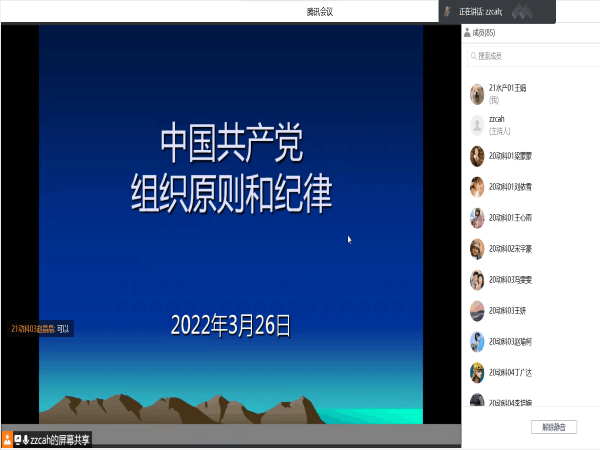Click the chat message from 21动科03
Viewport: 600px width, 450px height.
click(40, 328)
